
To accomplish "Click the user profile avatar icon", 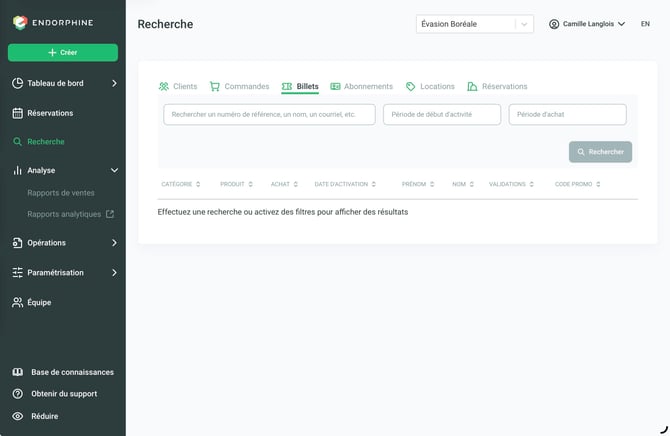I will pos(554,24).
